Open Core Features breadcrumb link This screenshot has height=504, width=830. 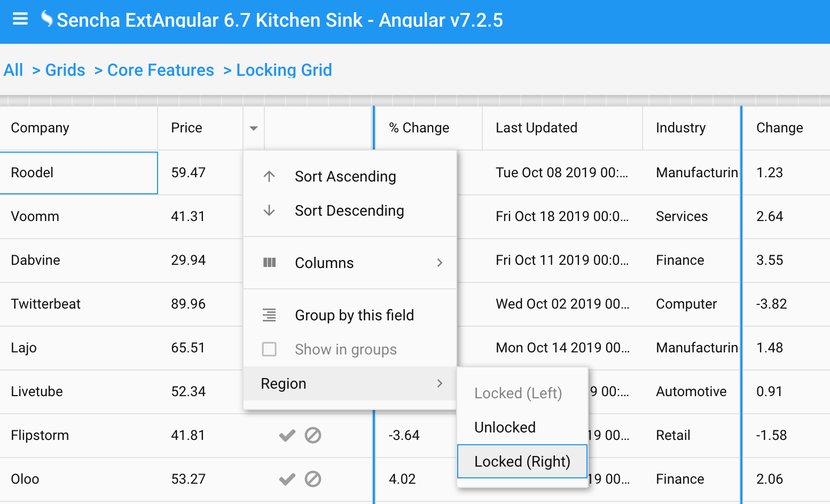point(161,70)
